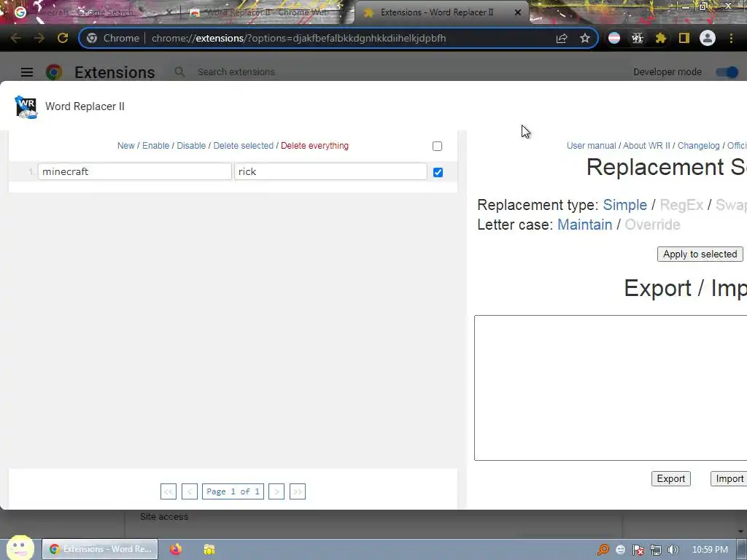Launch Firefox from the taskbar
Screen dimensions: 747x560
click(x=176, y=549)
